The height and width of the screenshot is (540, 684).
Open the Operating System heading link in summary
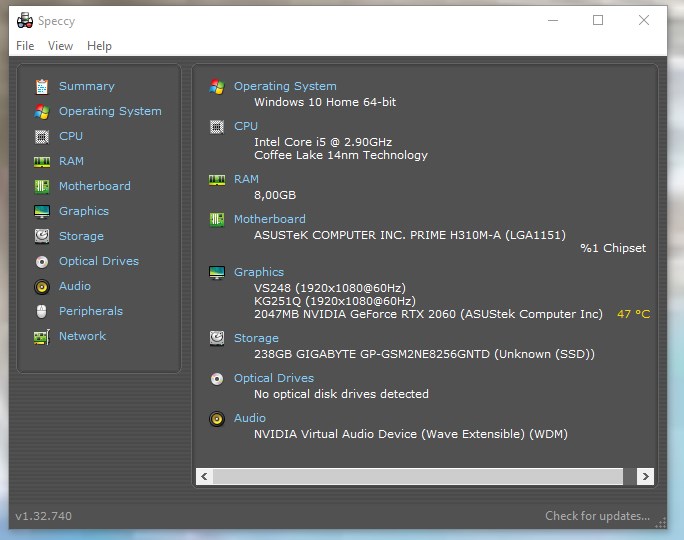tap(285, 86)
